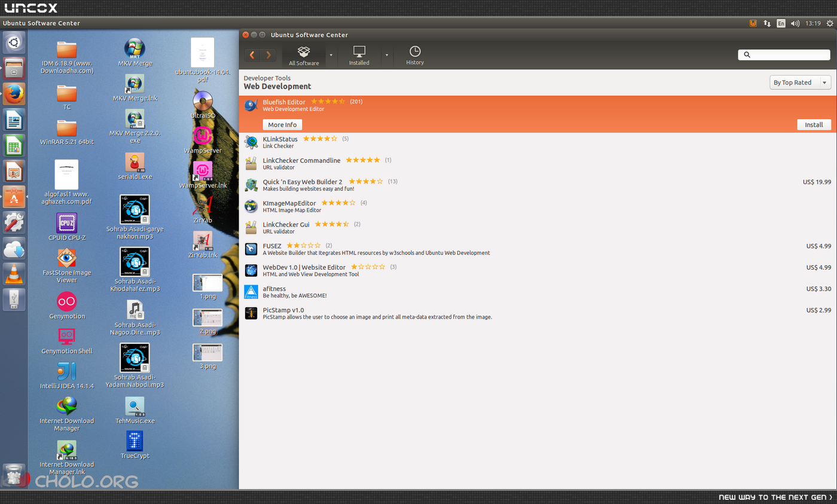Go forward using the right arrow button
Screen dimensions: 837x504
[268, 55]
